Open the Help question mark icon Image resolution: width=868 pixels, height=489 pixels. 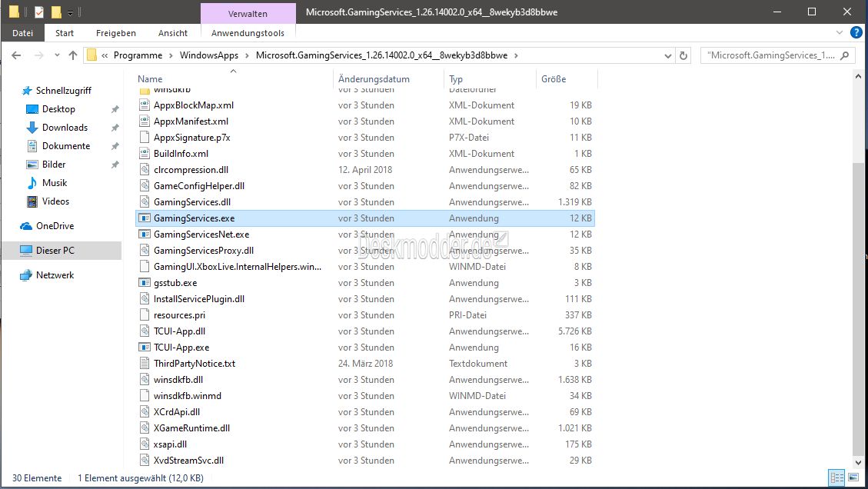point(856,32)
